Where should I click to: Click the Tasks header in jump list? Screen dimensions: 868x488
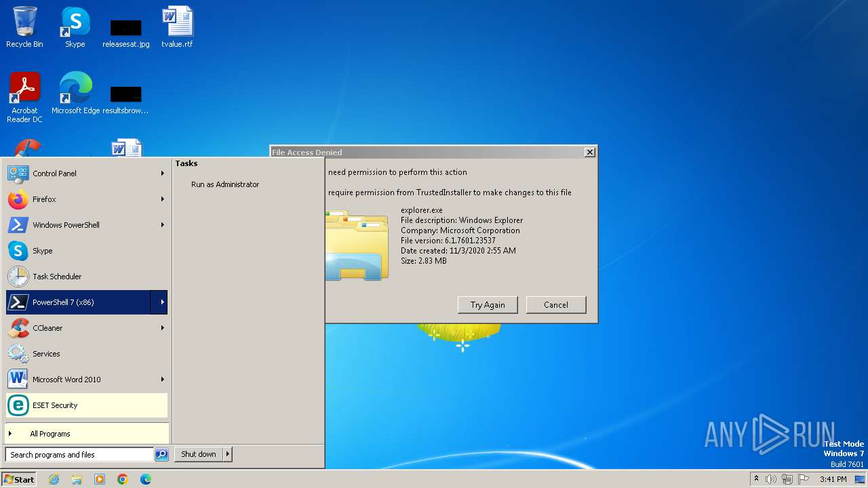click(186, 163)
